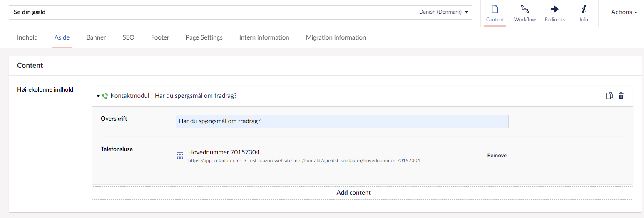This screenshot has width=644, height=218.
Task: Delete the Kontaktmodul block with trash icon
Action: [x=621, y=96]
